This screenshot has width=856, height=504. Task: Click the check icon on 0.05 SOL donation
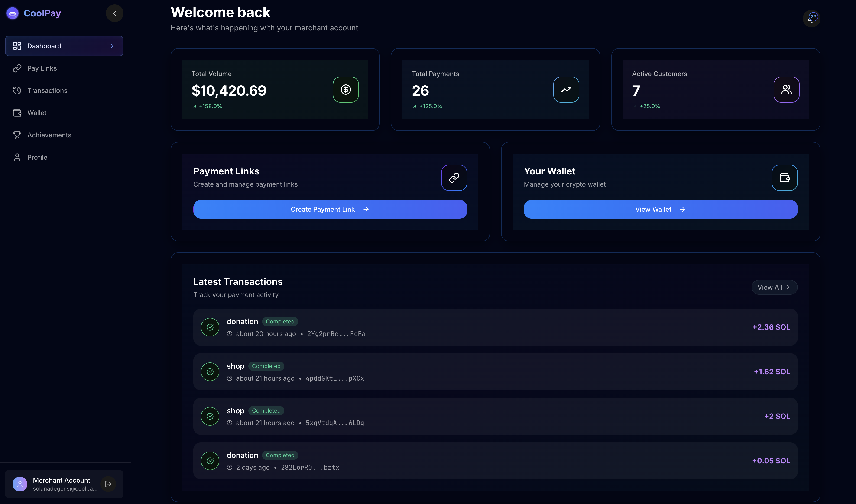[210, 461]
